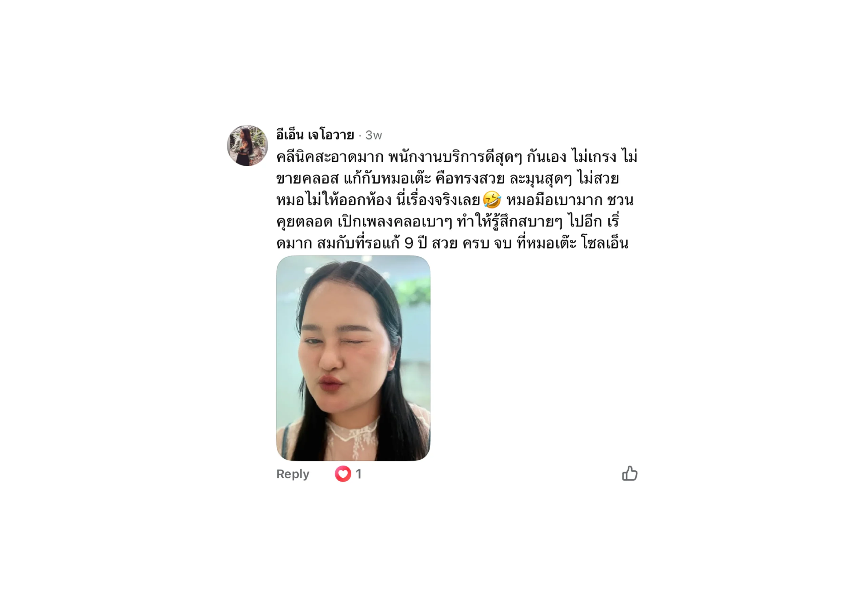Image resolution: width=868 pixels, height=614 pixels.
Task: Click the red heart reaction icon
Action: point(343,474)
